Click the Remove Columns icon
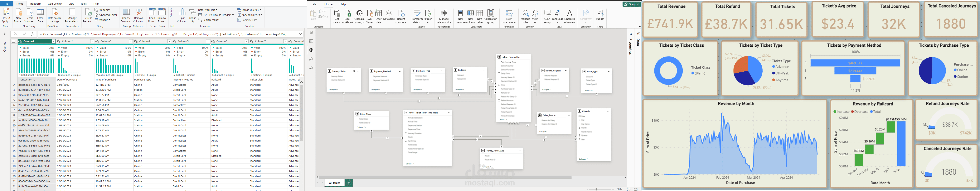 139,12
